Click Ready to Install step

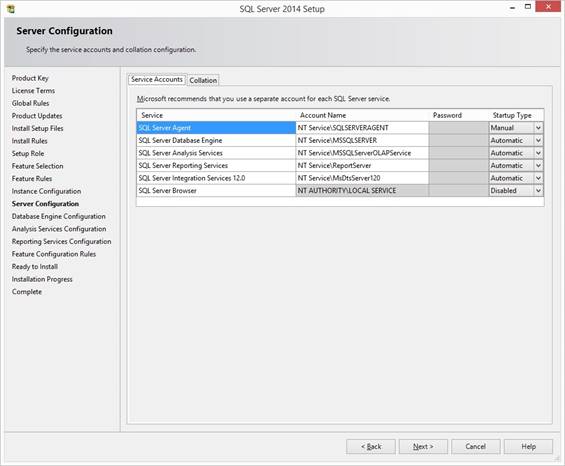tap(35, 267)
